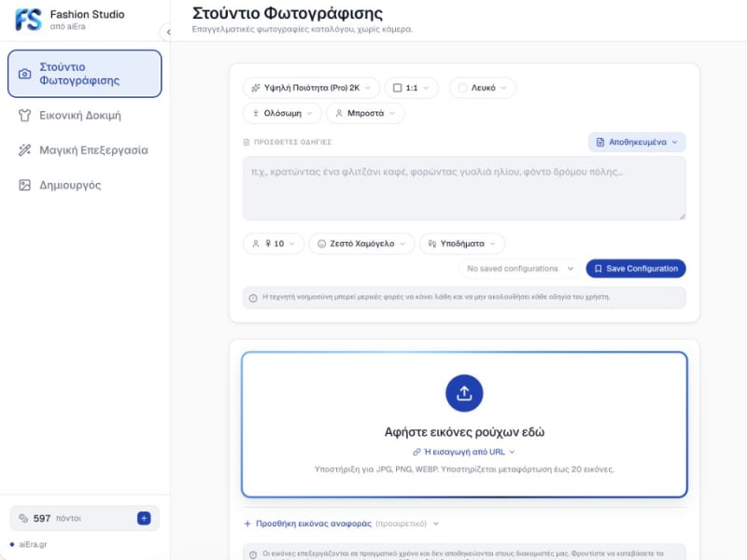This screenshot has width=747, height=560.
Task: Open the Λευκό background color dropdown
Action: point(482,88)
